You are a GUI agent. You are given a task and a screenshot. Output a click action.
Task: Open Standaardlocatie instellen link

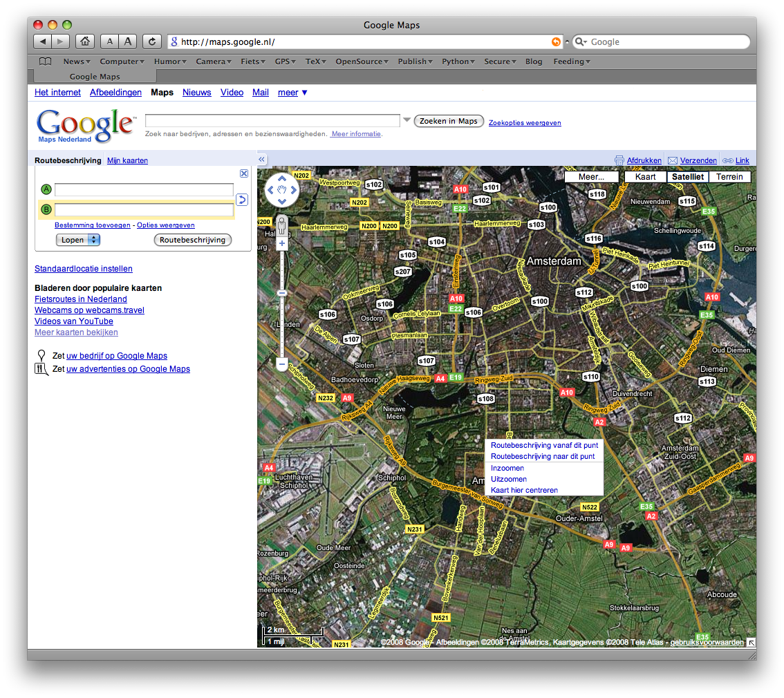point(84,269)
